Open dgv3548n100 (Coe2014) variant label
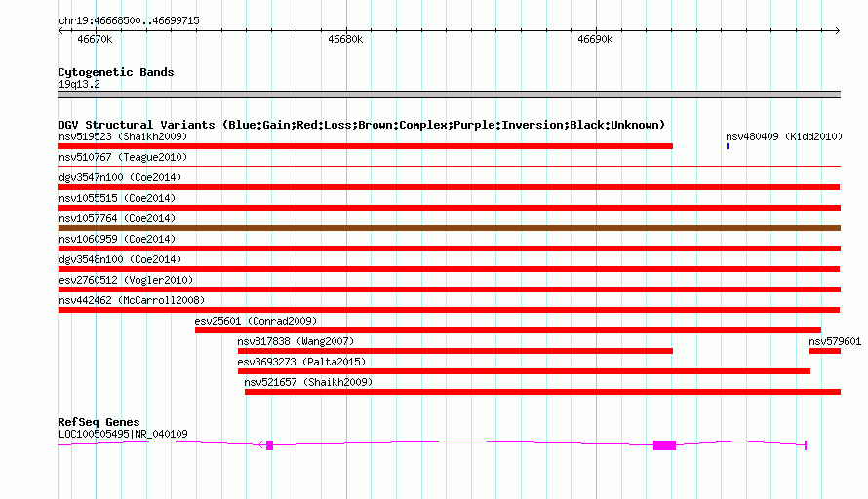This screenshot has width=868, height=499. (x=120, y=259)
